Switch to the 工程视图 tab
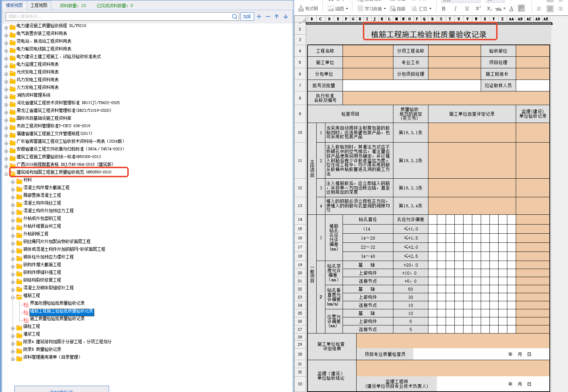 39,5
